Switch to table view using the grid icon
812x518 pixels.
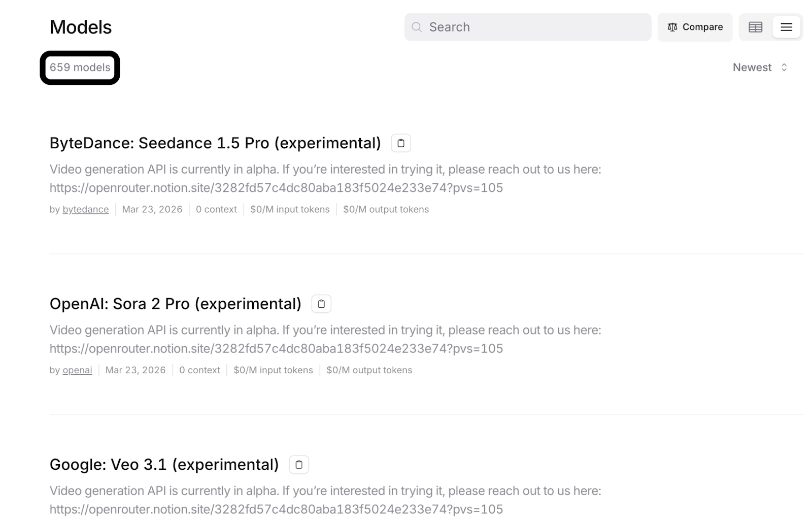(755, 27)
